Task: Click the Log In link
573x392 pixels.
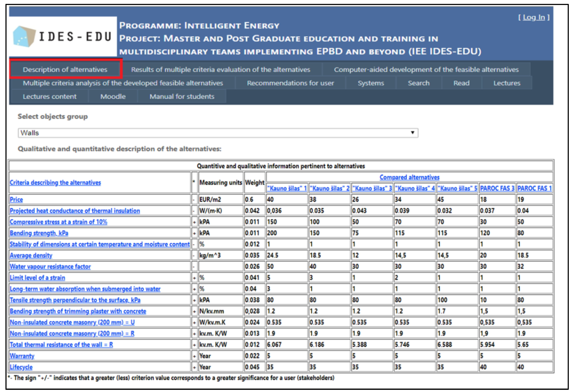Action: point(534,18)
